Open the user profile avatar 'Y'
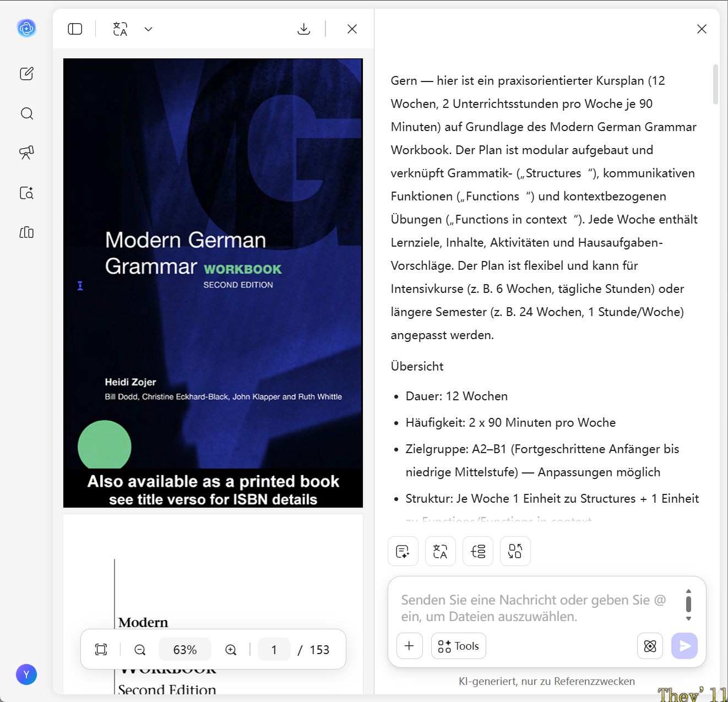 (x=26, y=674)
